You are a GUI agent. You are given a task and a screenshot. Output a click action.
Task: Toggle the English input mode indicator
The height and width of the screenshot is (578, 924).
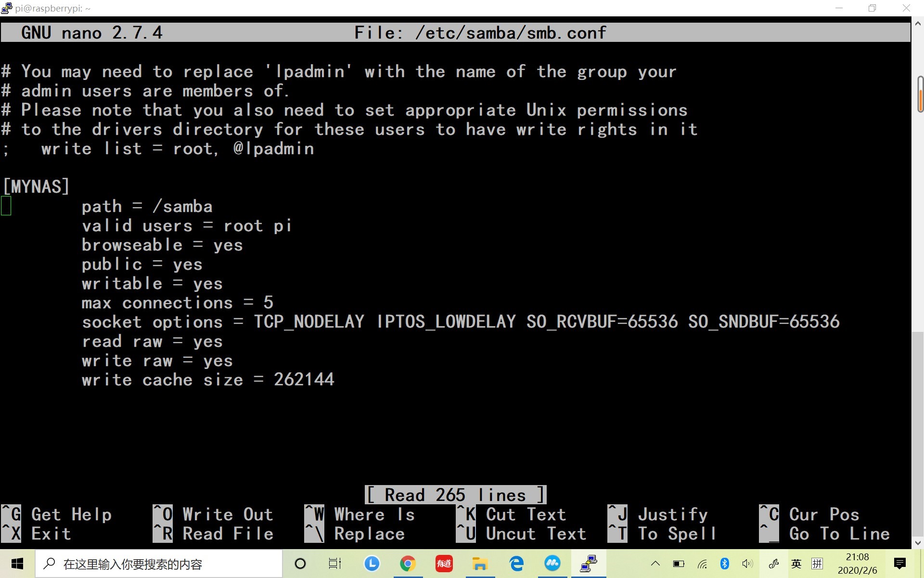(x=796, y=564)
